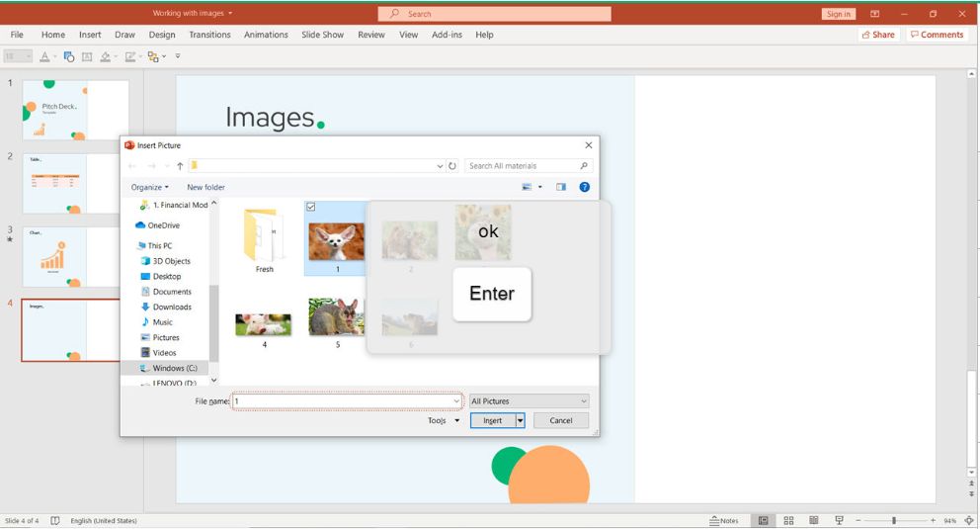Screen dimensions: 980x529
Task: Click the Help question mark icon in dialog
Action: 585,187
